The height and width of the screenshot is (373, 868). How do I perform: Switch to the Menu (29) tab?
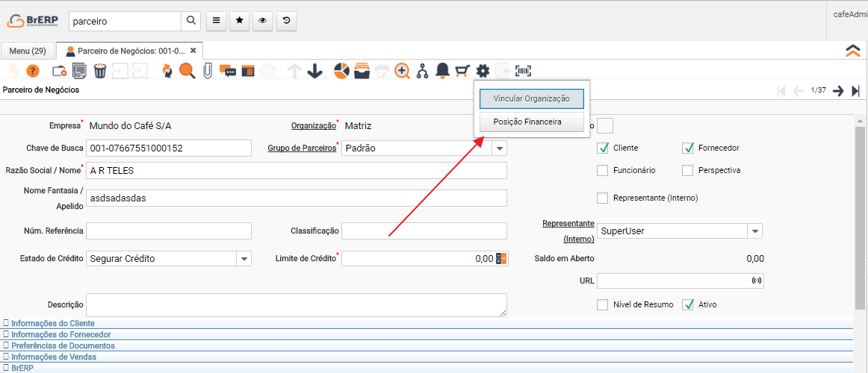point(28,51)
